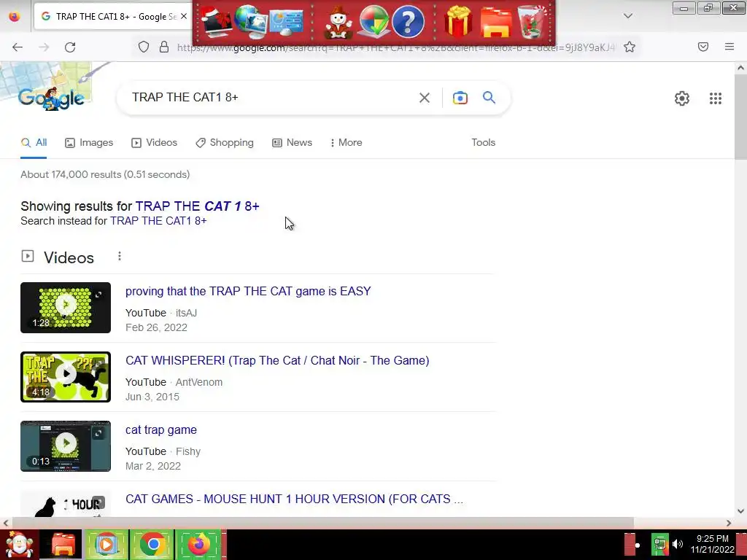Select the All results tab

click(x=34, y=143)
